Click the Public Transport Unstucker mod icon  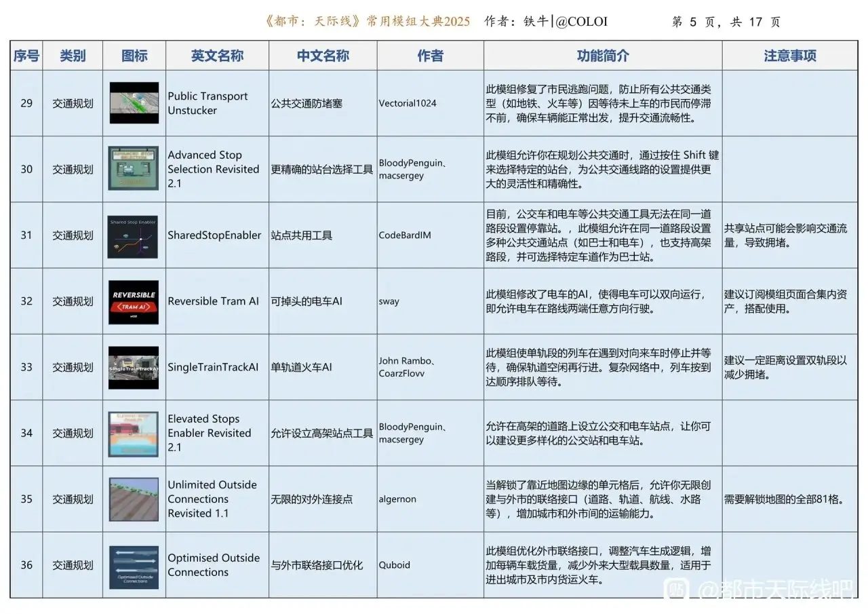(134, 103)
